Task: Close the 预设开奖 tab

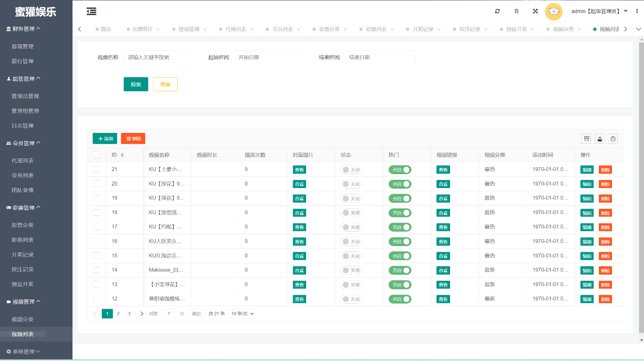Action: click(x=533, y=29)
